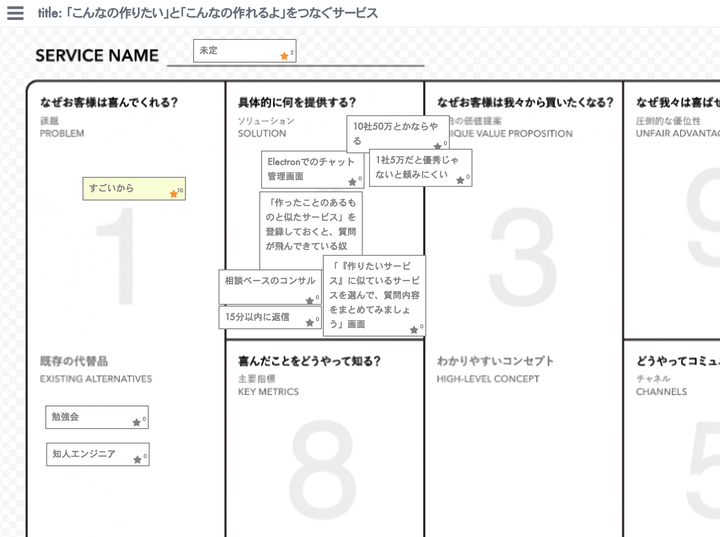This screenshot has width=720, height=537.
Task: Click the SERVICE NAME heading
Action: click(x=97, y=56)
